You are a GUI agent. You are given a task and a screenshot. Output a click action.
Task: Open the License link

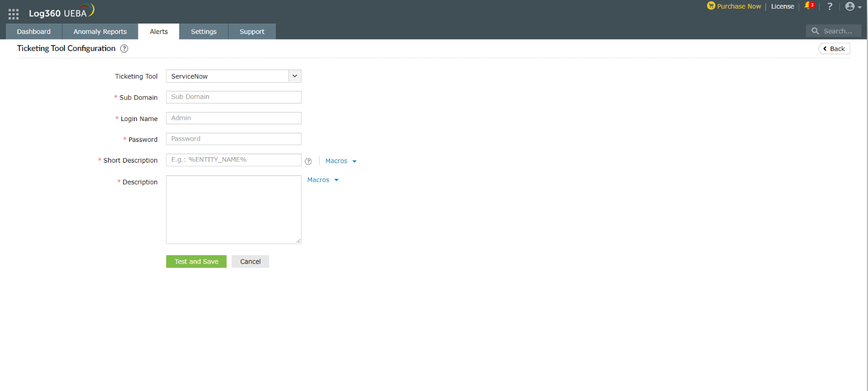tap(783, 7)
